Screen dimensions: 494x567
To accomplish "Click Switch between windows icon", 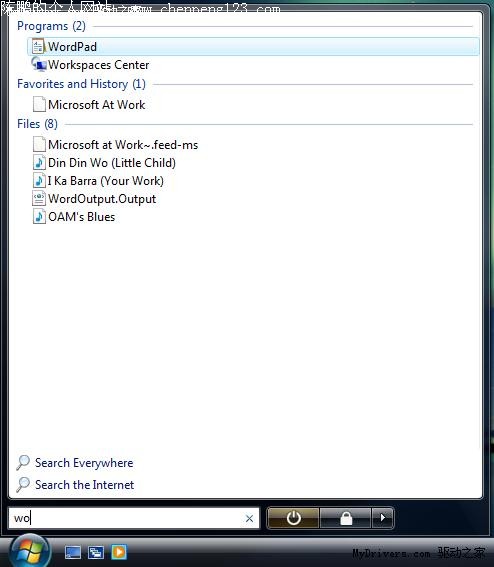I will 96,552.
